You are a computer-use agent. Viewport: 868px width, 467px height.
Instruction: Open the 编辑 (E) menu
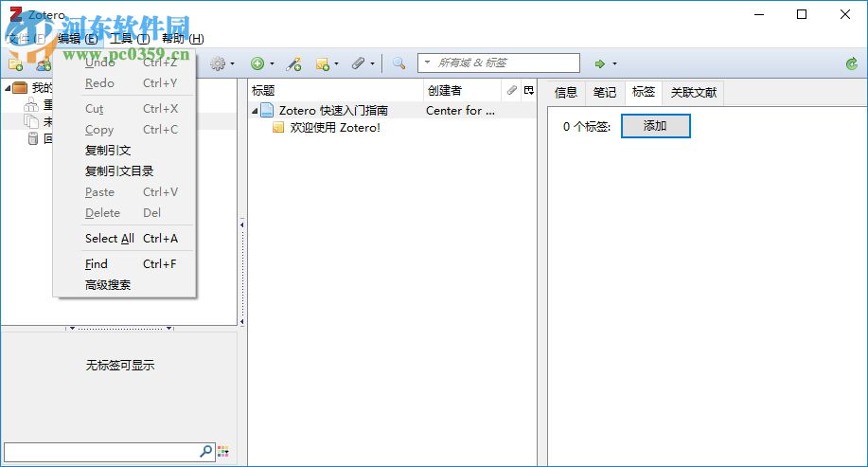(x=78, y=38)
